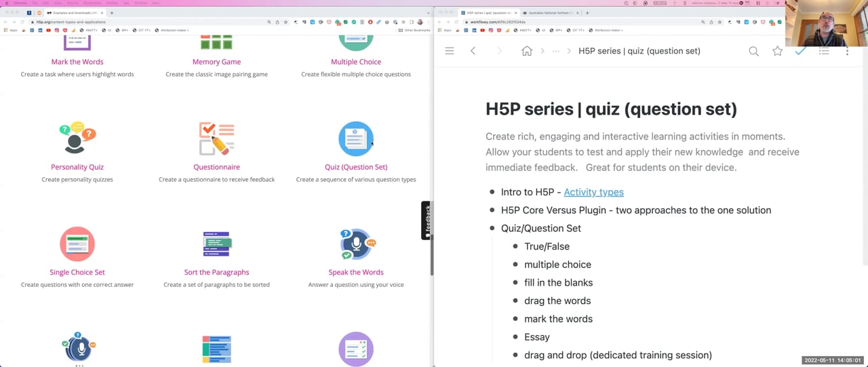
Task: Click the Workflowy hamburger menu icon
Action: click(x=449, y=51)
